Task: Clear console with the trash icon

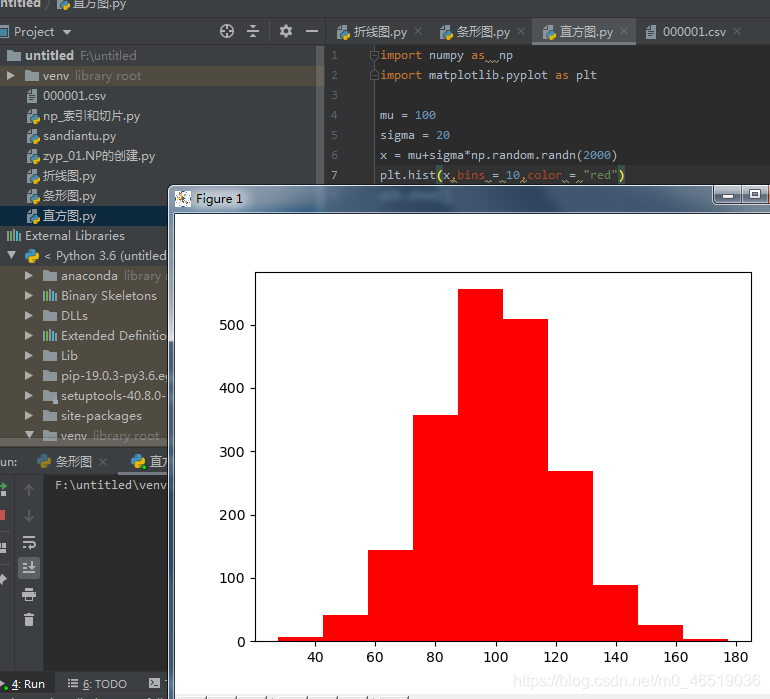Action: click(x=29, y=620)
